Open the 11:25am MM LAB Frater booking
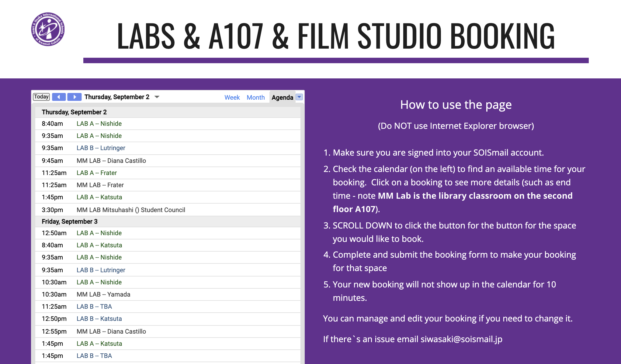The height and width of the screenshot is (364, 621). (x=100, y=185)
